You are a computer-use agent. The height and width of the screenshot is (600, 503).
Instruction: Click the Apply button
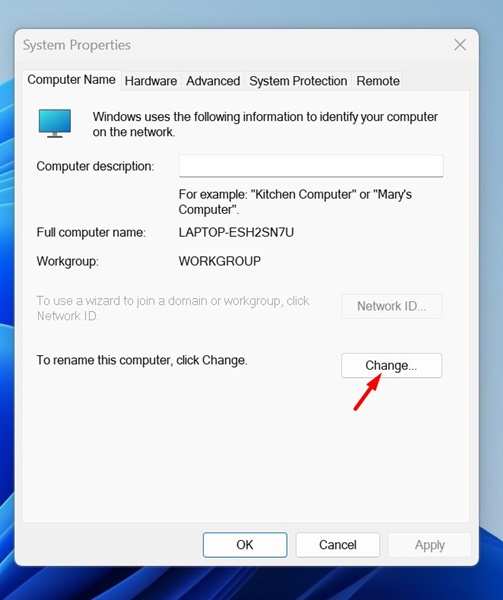point(430,545)
